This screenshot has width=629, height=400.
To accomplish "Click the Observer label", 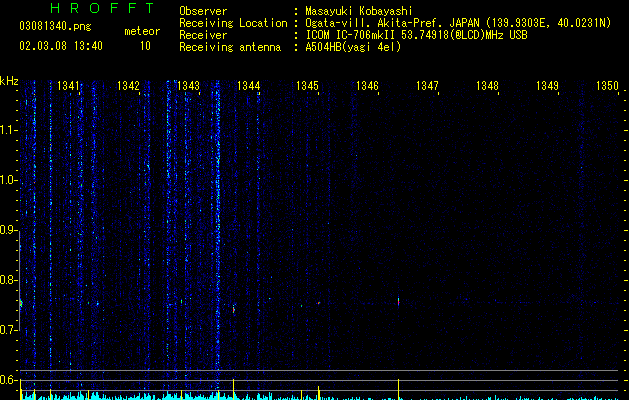I will pos(203,11).
